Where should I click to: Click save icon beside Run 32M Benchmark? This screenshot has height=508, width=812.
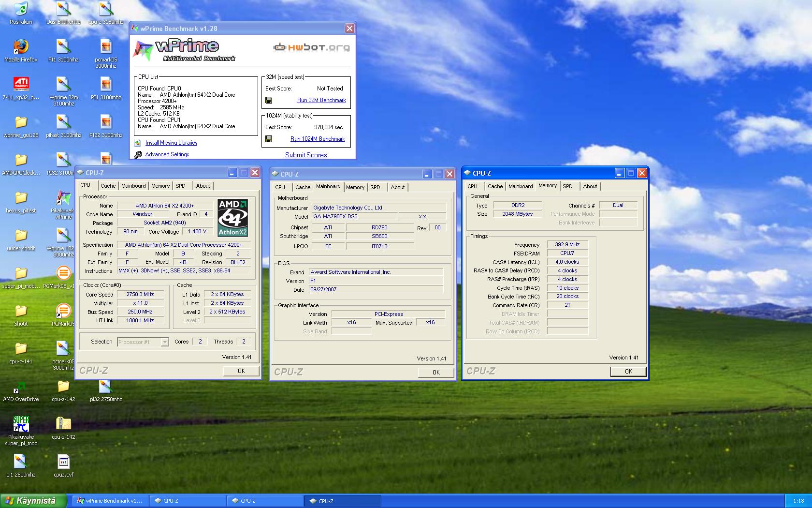pyautogui.click(x=269, y=100)
